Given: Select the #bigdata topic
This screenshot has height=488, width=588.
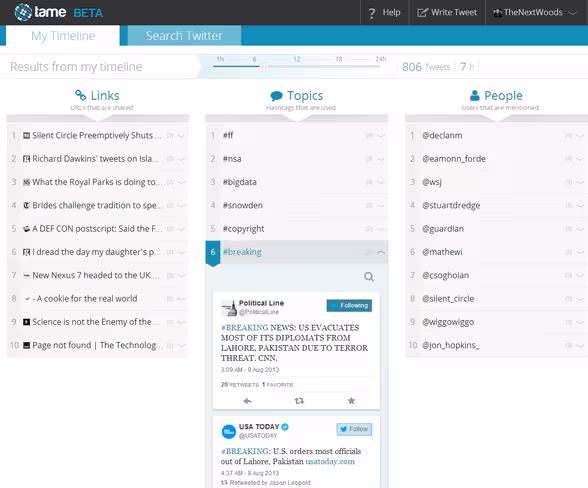Looking at the screenshot, I should [240, 182].
